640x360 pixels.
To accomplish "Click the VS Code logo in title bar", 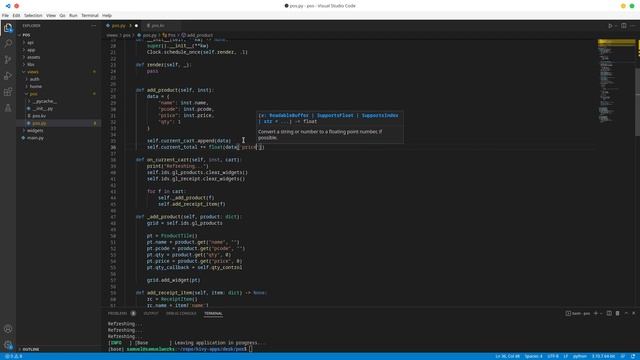I will tap(8, 6).
